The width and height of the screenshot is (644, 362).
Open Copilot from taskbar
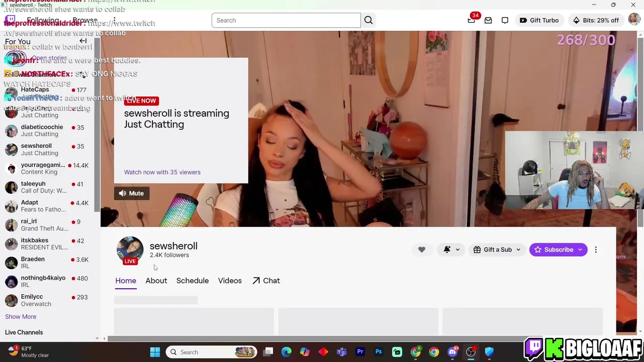[305, 352]
